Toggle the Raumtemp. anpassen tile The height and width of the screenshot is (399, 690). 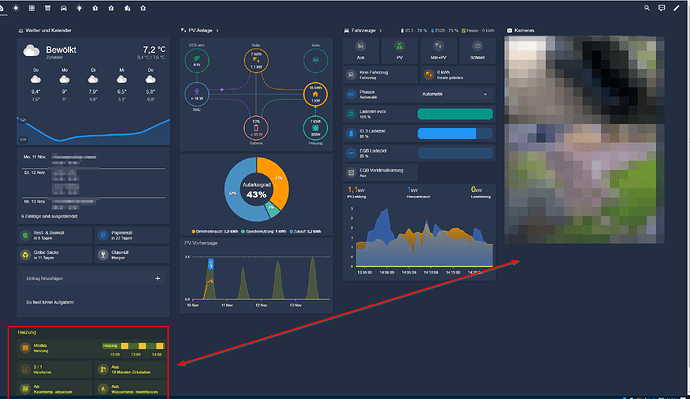pos(55,389)
